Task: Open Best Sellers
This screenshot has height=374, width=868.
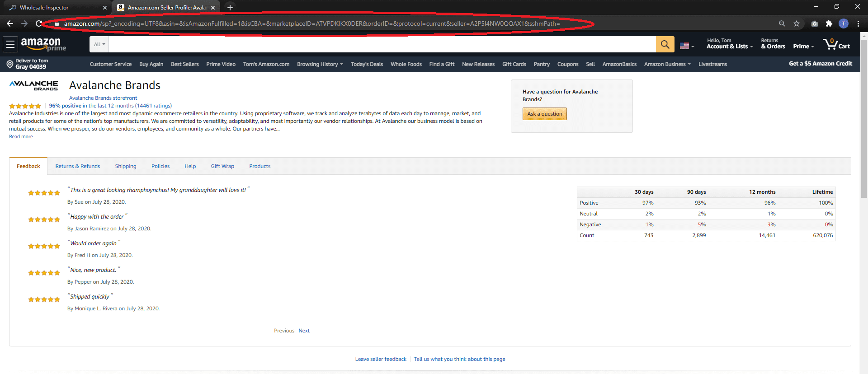Action: pyautogui.click(x=185, y=64)
